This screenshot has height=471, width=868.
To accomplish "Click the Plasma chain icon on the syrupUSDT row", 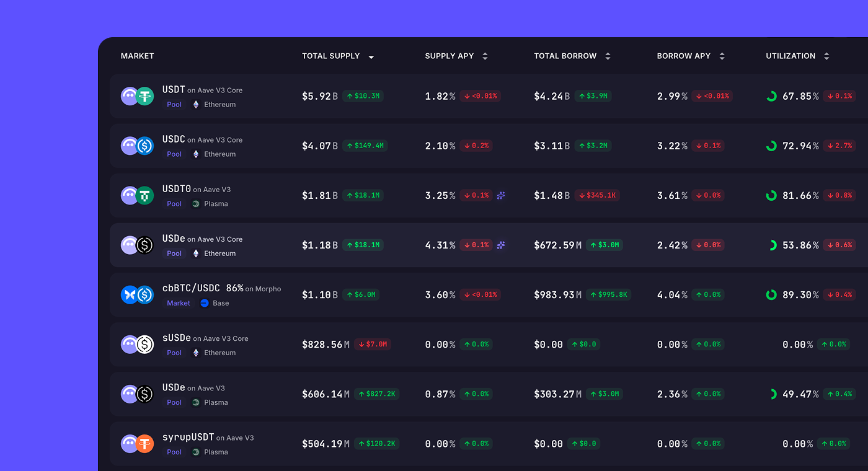I will point(196,452).
